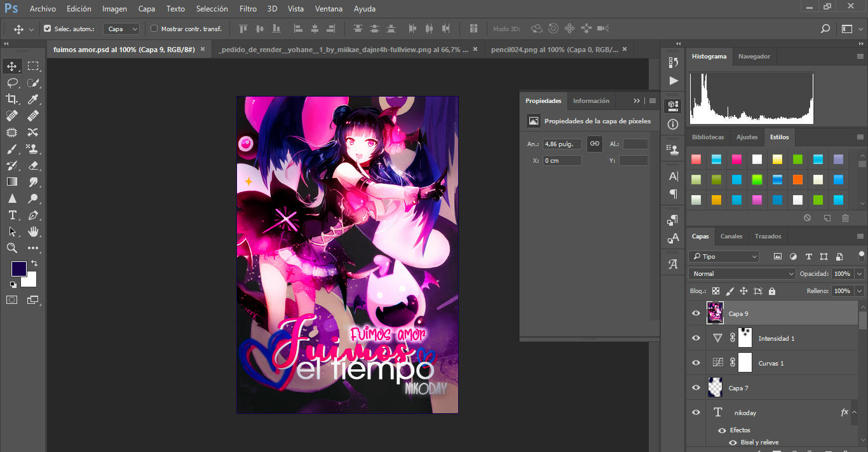Open the workspace switcher dropdown

click(x=851, y=29)
